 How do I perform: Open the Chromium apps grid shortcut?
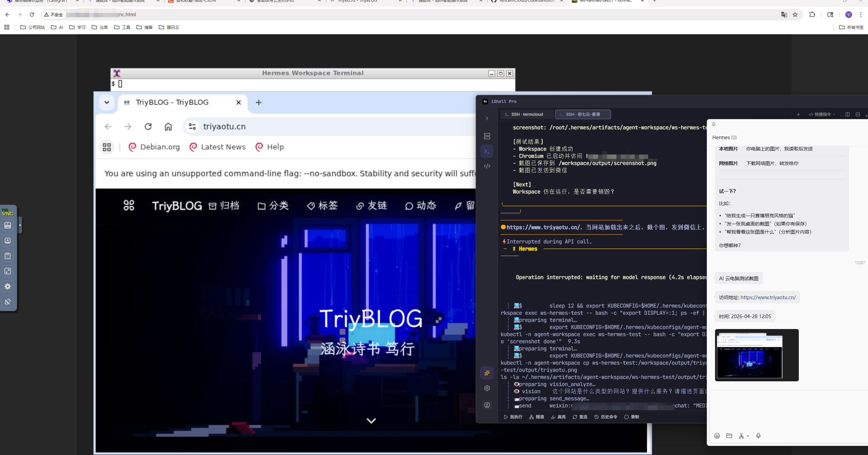click(x=107, y=147)
